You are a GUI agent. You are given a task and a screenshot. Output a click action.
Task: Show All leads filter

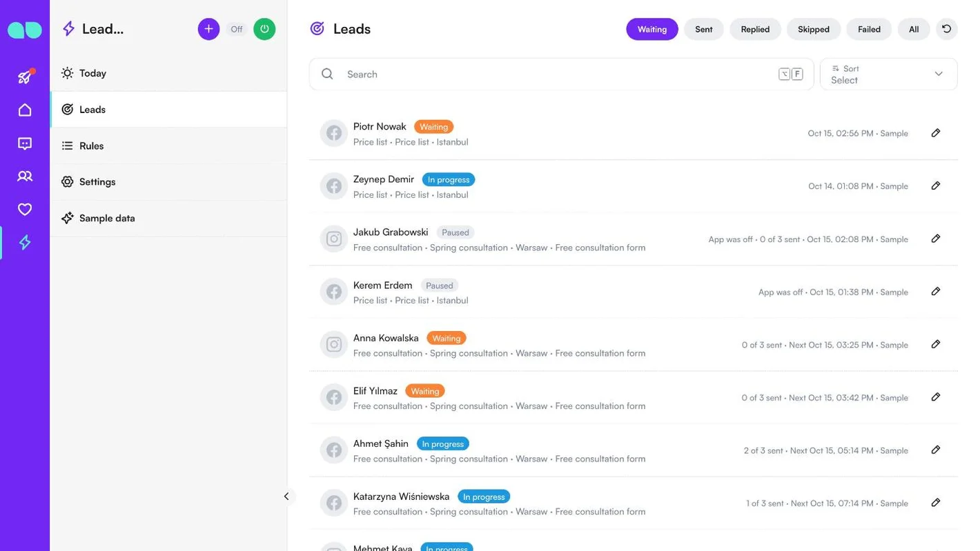[914, 29]
